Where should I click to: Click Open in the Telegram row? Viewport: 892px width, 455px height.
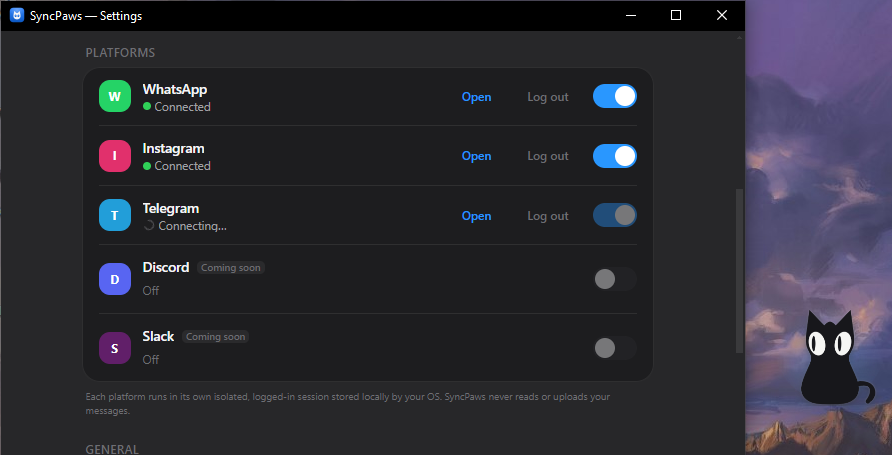[x=476, y=216]
